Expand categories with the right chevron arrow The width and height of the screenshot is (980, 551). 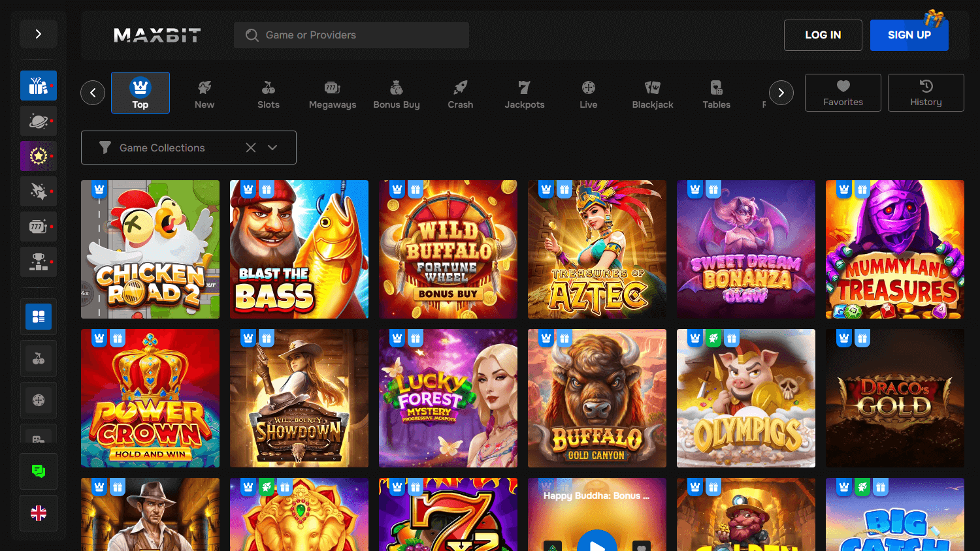click(781, 93)
